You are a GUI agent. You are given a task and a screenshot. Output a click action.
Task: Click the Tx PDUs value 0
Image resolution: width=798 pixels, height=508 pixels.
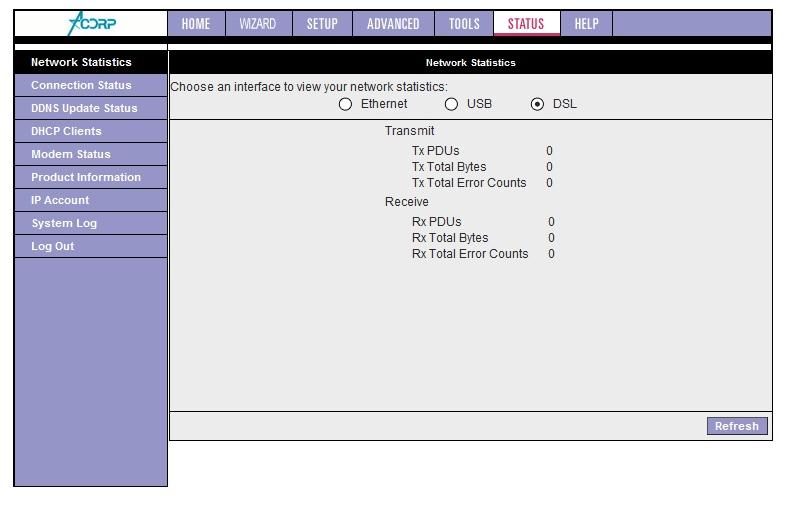[549, 151]
